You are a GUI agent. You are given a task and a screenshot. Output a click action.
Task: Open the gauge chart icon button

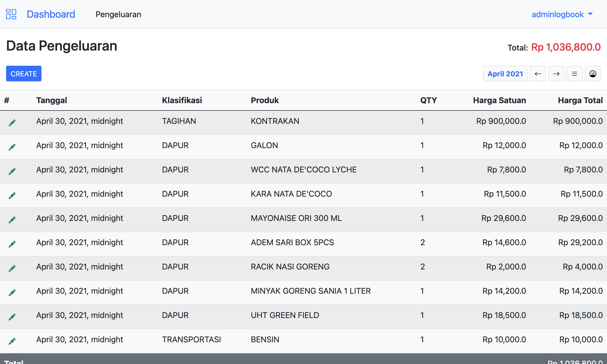[593, 74]
